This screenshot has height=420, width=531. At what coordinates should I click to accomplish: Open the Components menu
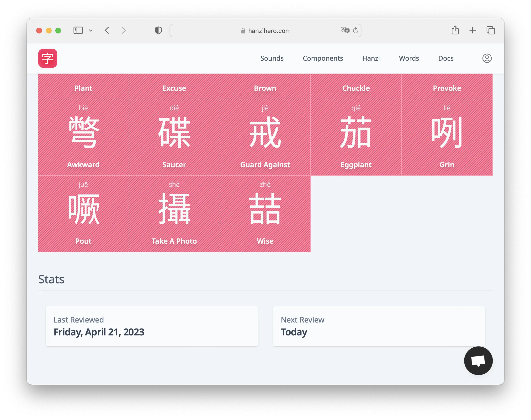coord(323,58)
